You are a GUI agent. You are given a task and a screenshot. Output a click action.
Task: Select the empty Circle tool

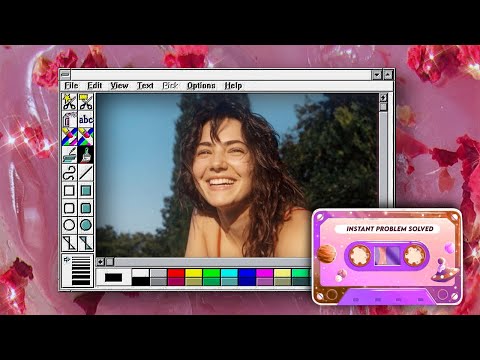coord(69,225)
